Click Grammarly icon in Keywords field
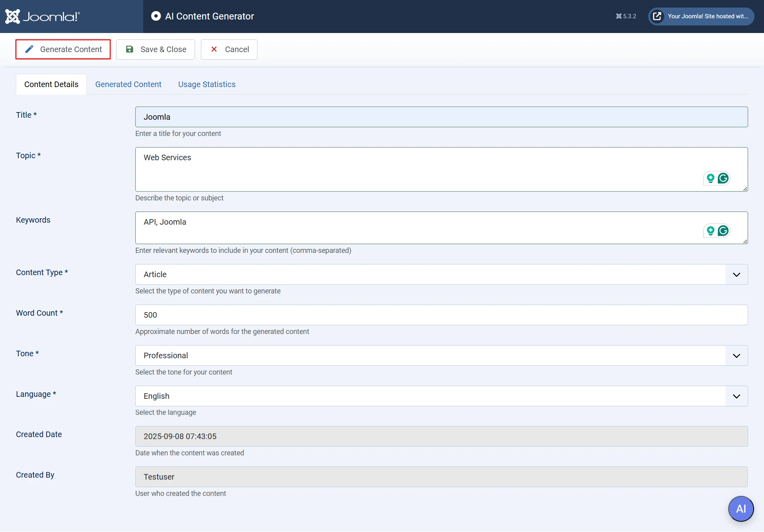Screen dimensions: 764x532 click(723, 231)
